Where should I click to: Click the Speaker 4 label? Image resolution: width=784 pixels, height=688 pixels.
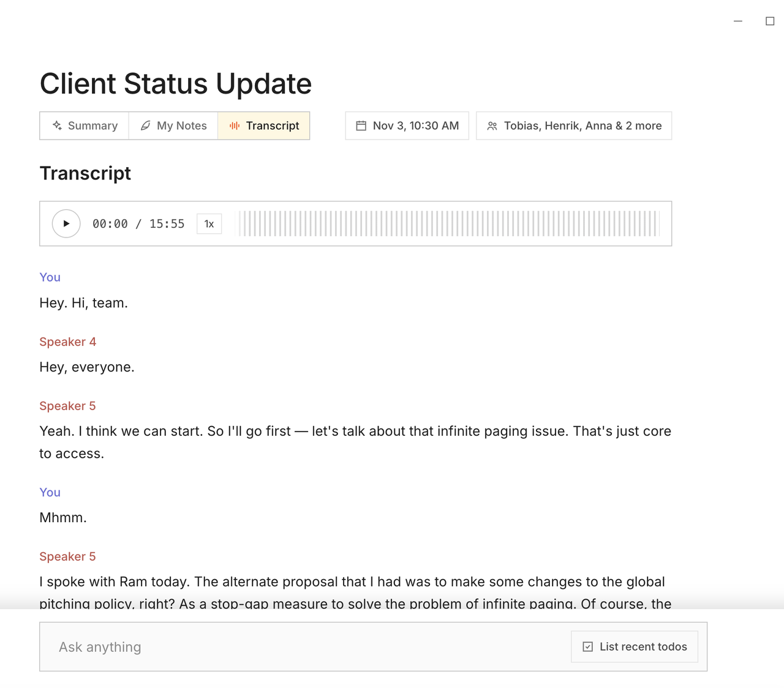68,342
